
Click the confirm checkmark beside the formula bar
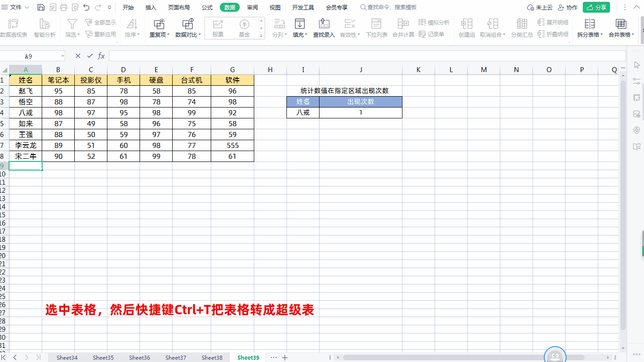coord(90,56)
